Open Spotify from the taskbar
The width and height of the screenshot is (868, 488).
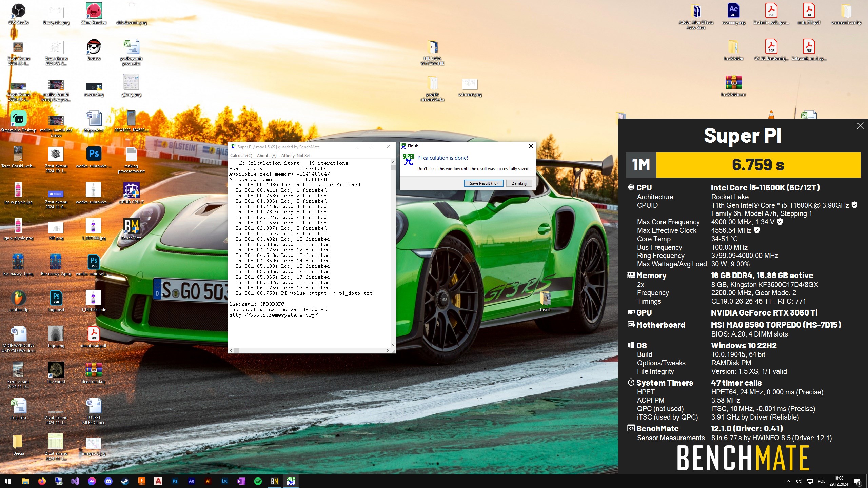click(x=258, y=481)
